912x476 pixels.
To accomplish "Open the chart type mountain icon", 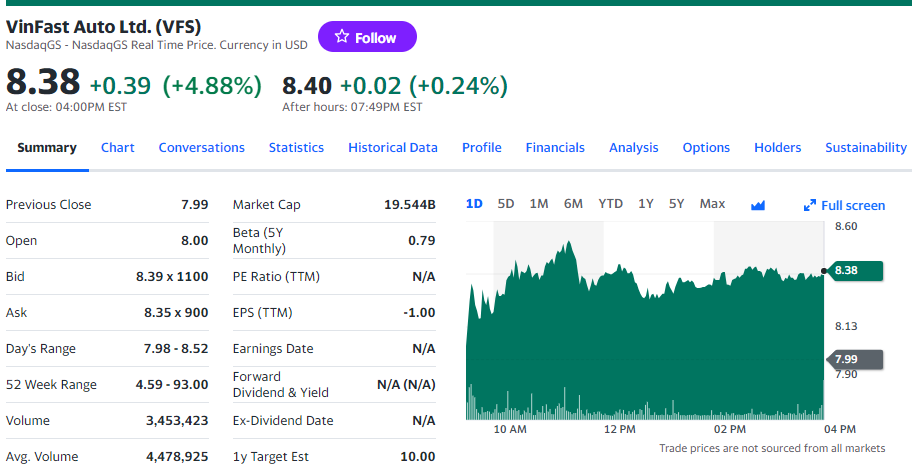I will click(758, 205).
